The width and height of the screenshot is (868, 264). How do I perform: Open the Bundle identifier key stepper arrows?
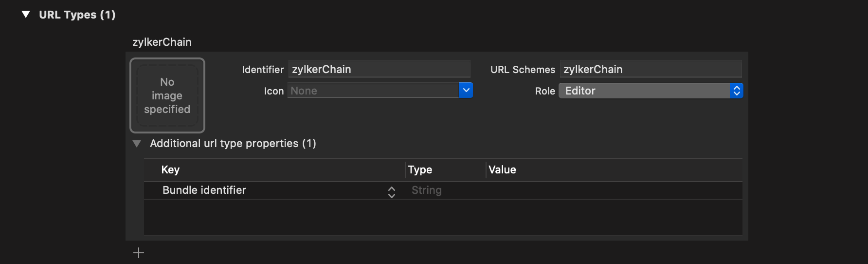pos(392,192)
